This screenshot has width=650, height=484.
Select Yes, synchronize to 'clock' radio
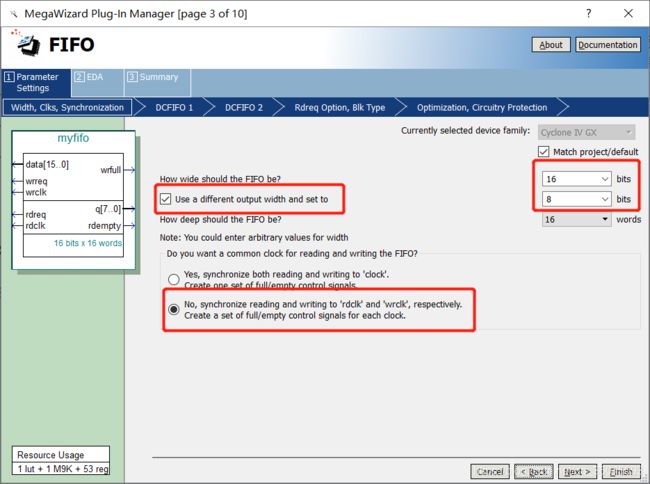click(173, 279)
